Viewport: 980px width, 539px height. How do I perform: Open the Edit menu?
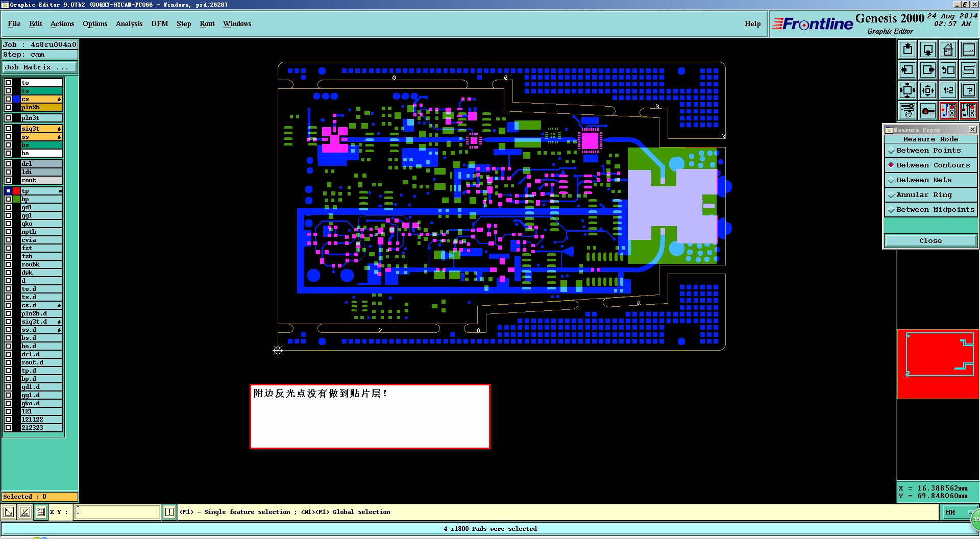36,24
